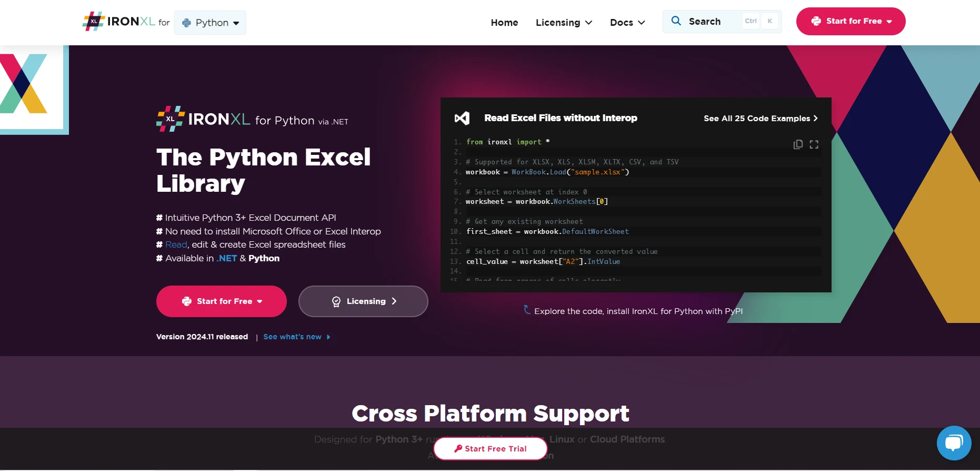The width and height of the screenshot is (980, 471).
Task: Click the IronXL logo in header
Action: (x=119, y=22)
